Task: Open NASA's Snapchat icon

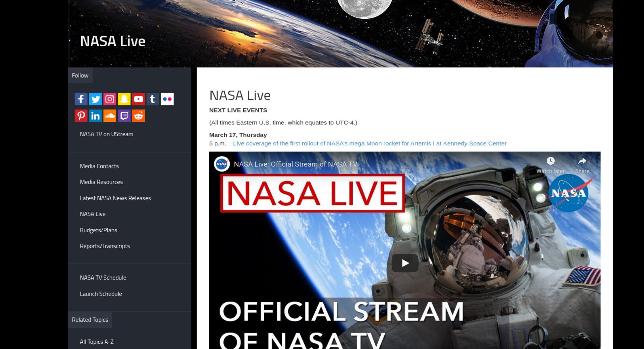Action: point(124,99)
